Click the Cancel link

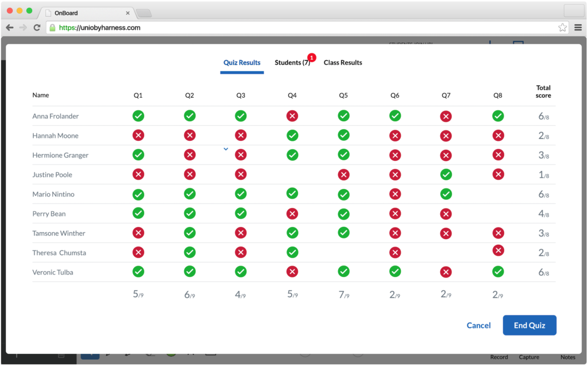[x=478, y=325]
